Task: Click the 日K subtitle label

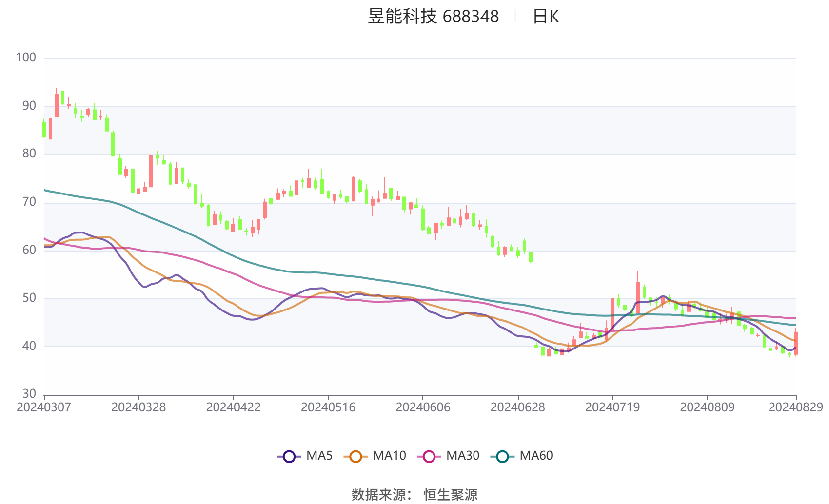Action: [546, 17]
